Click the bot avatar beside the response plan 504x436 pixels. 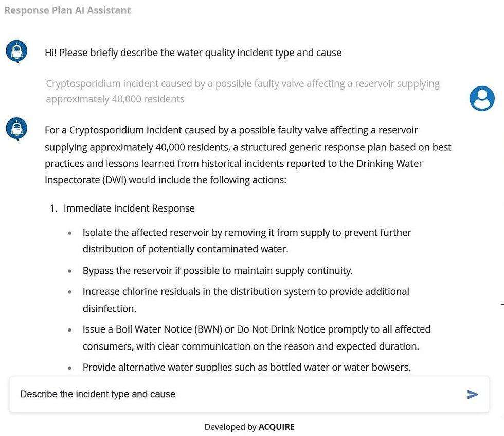[16, 129]
